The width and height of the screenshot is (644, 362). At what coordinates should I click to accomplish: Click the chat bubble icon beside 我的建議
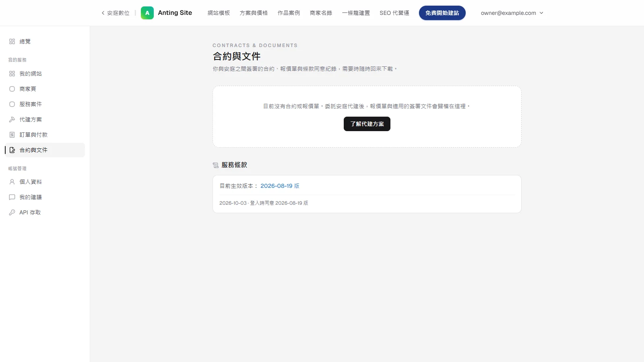[12, 197]
